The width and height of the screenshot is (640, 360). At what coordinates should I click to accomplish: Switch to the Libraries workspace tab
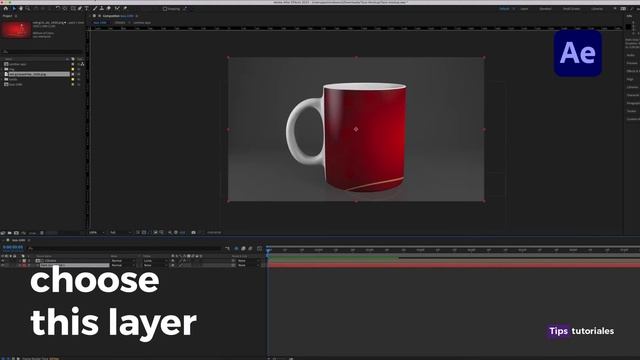[x=597, y=9]
